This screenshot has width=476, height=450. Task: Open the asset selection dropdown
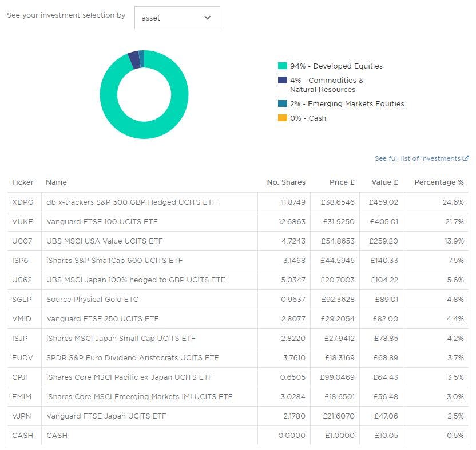pos(177,18)
